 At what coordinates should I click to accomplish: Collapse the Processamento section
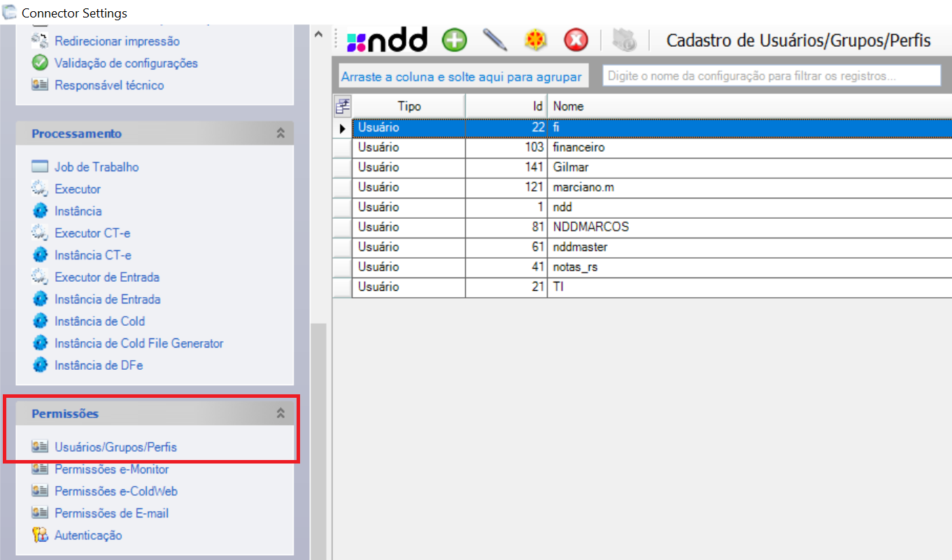pyautogui.click(x=280, y=133)
